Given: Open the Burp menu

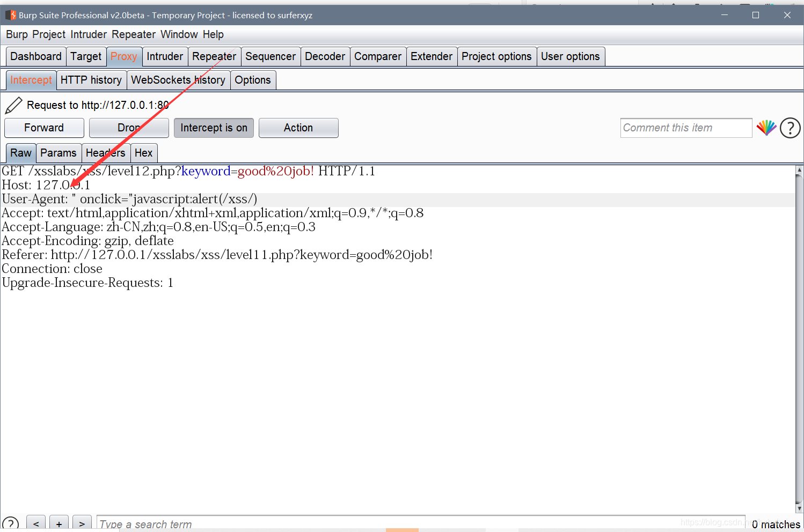Looking at the screenshot, I should coord(17,34).
